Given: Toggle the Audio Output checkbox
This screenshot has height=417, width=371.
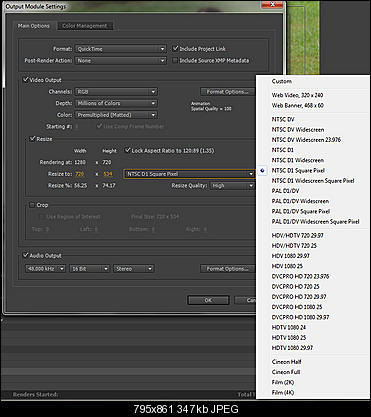Looking at the screenshot, I should [25, 255].
